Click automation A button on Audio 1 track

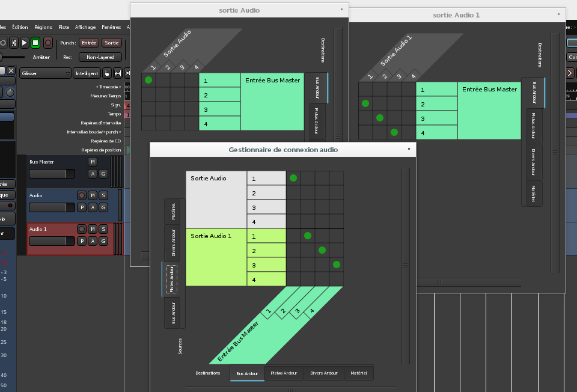tap(93, 241)
